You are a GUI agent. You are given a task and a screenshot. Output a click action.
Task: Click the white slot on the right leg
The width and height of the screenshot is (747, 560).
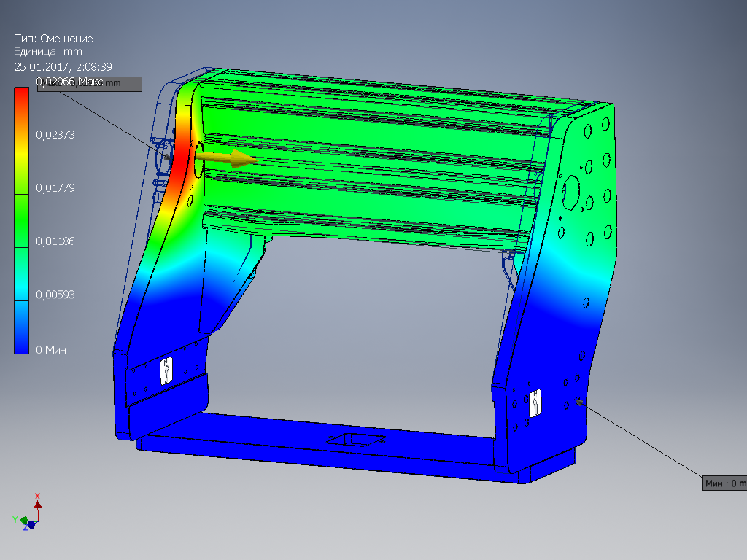pos(535,403)
